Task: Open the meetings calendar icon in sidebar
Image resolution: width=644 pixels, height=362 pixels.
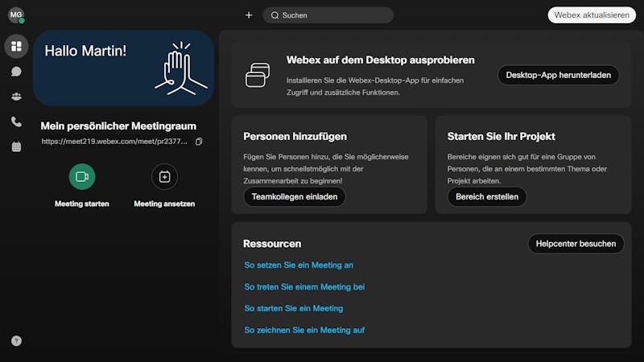Action: coord(16,147)
